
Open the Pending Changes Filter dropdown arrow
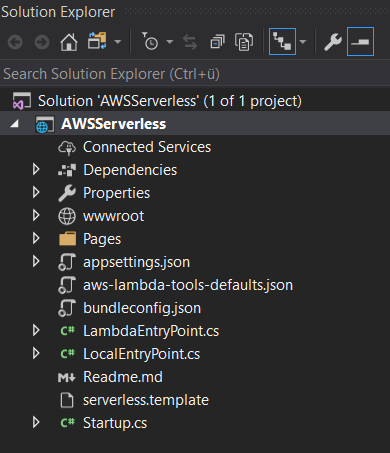[170, 42]
